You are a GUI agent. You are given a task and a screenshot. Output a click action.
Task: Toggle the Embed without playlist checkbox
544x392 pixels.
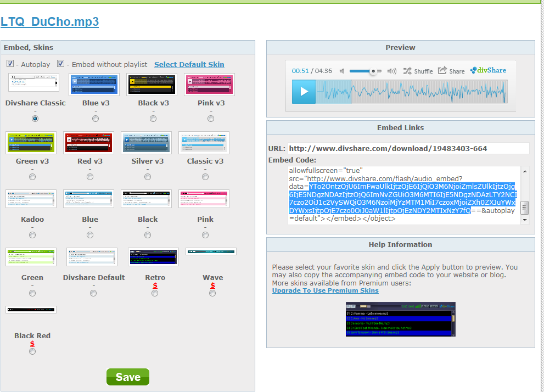point(61,64)
